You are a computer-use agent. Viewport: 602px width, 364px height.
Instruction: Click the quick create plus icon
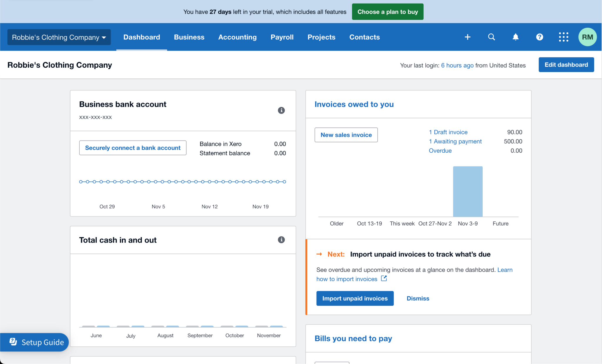click(467, 37)
